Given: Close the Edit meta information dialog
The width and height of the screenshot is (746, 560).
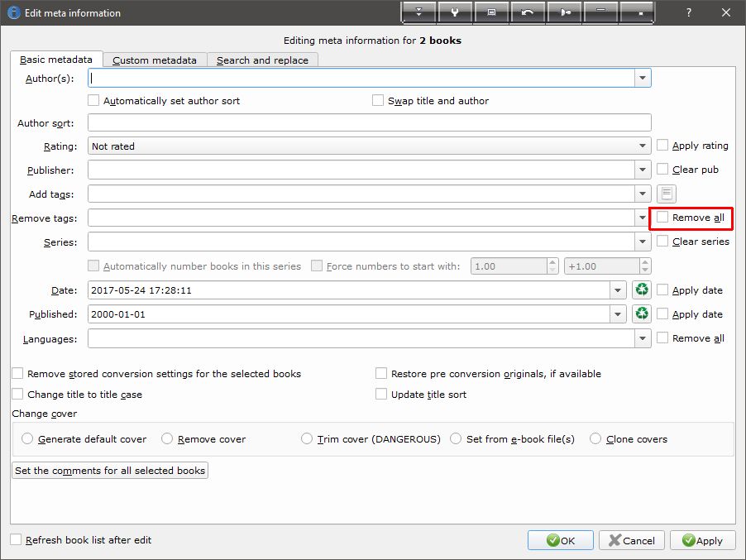Looking at the screenshot, I should [725, 13].
